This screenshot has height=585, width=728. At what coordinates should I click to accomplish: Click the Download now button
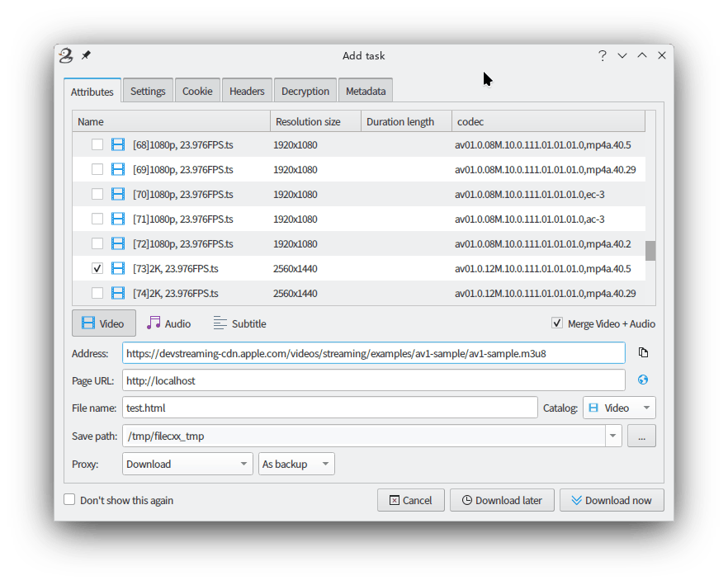612,500
